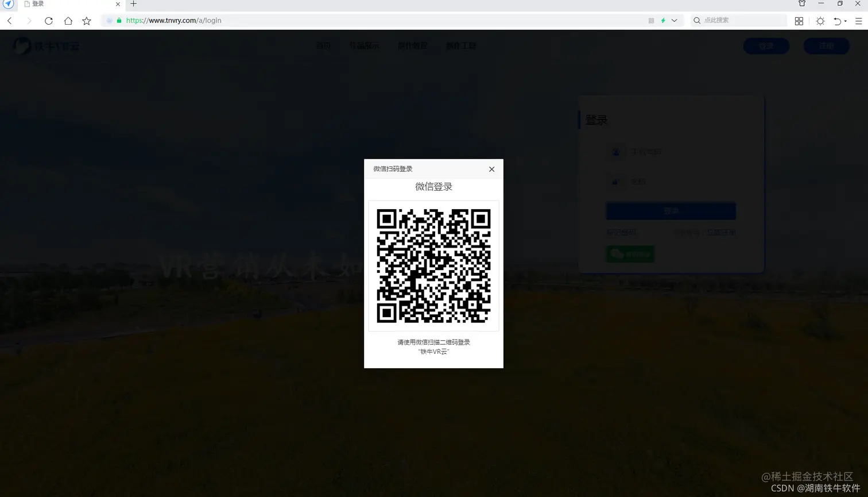Click the 点此搜索 search box

738,20
